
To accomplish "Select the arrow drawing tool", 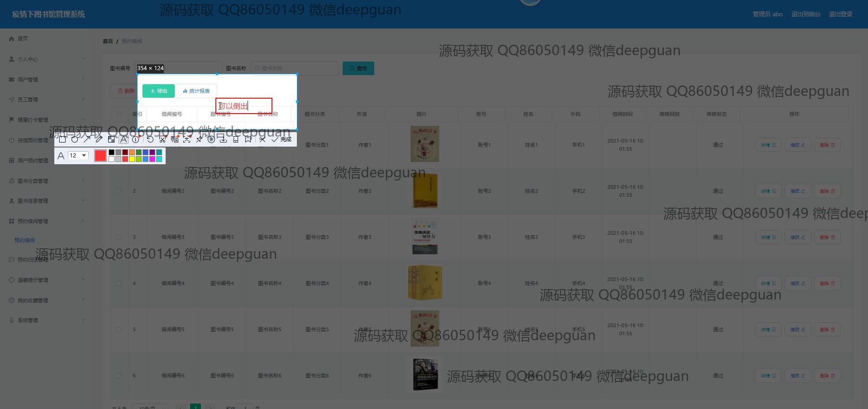I will (87, 139).
